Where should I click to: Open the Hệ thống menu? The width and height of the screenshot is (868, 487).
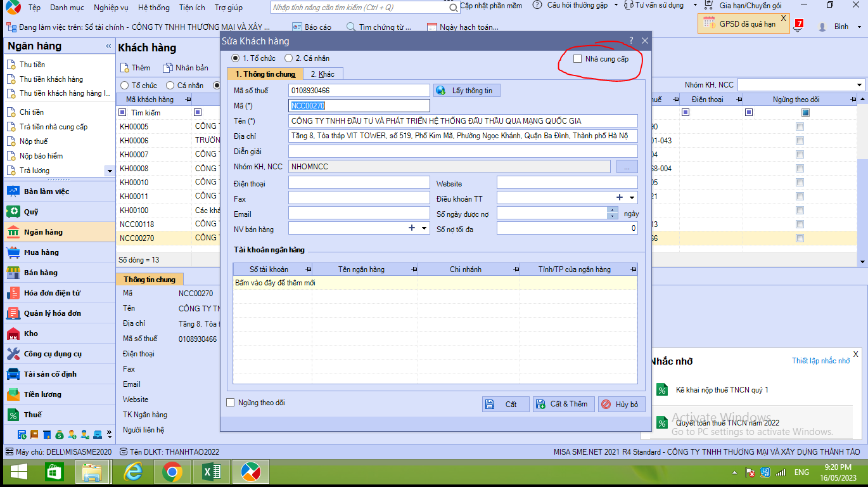coord(154,7)
